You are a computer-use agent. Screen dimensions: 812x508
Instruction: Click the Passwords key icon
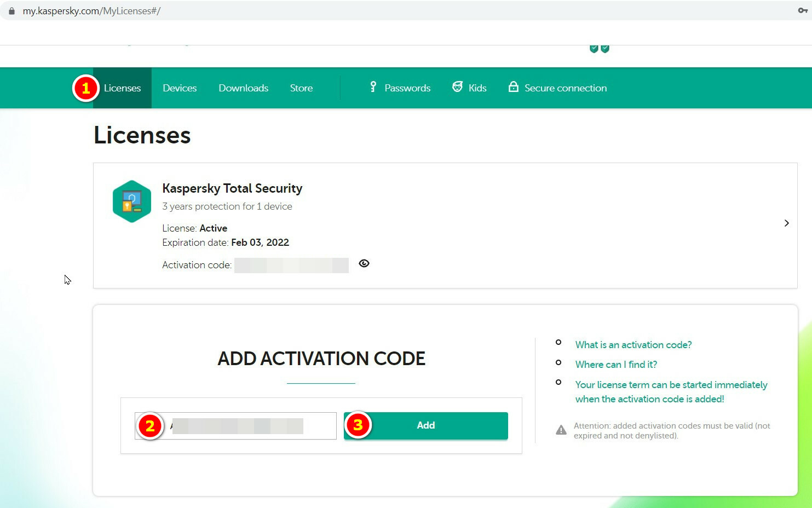pos(373,87)
